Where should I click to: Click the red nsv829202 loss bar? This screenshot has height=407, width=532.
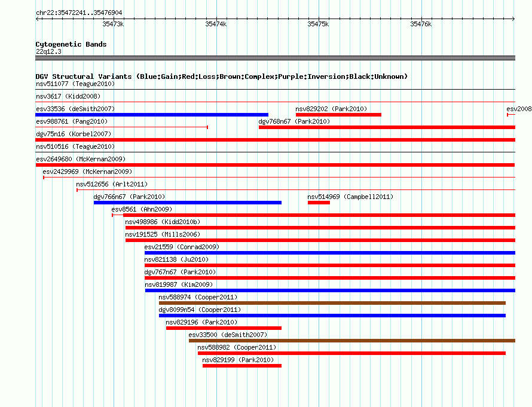pos(338,115)
